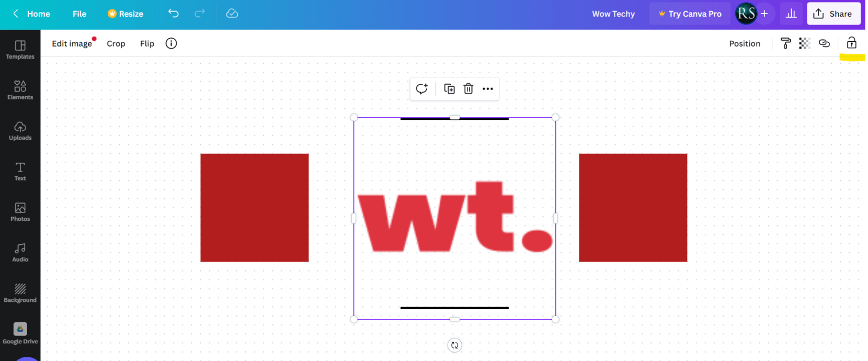This screenshot has height=361, width=868.
Task: Click the undo arrow icon
Action: point(174,14)
